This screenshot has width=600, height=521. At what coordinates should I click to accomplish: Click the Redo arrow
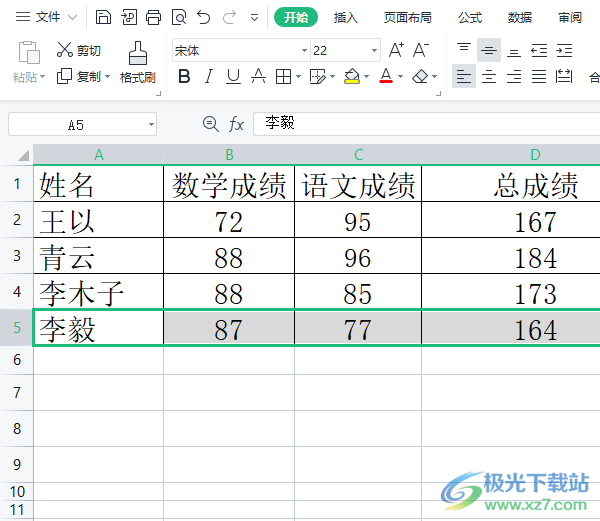pos(229,17)
